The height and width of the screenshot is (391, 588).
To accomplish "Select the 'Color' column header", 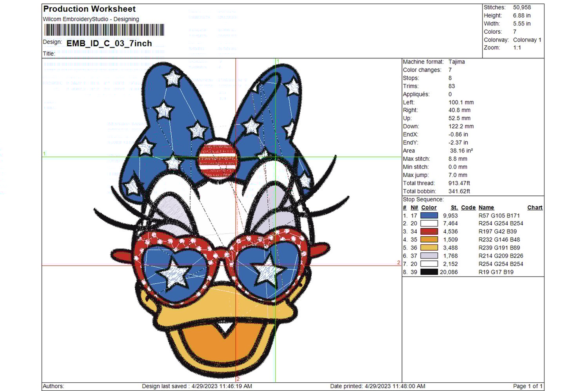I will pos(429,208).
